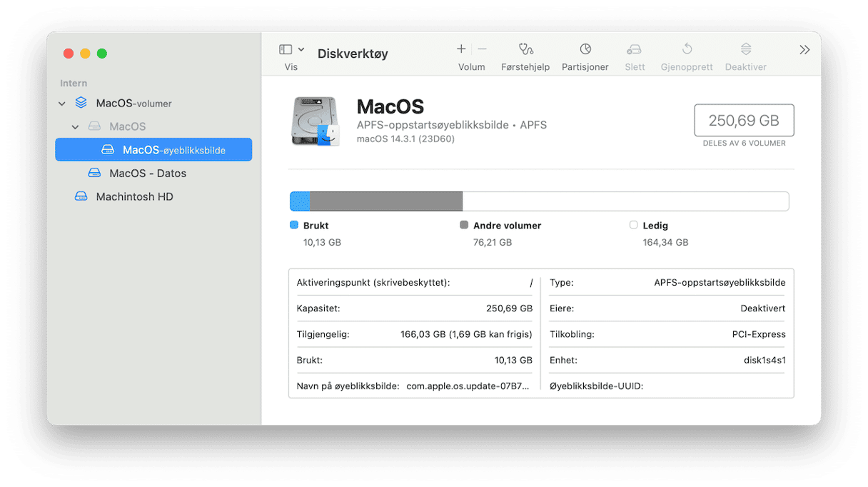
Task: Click the Tilgjengelig 166,03 GB value
Action: point(467,334)
